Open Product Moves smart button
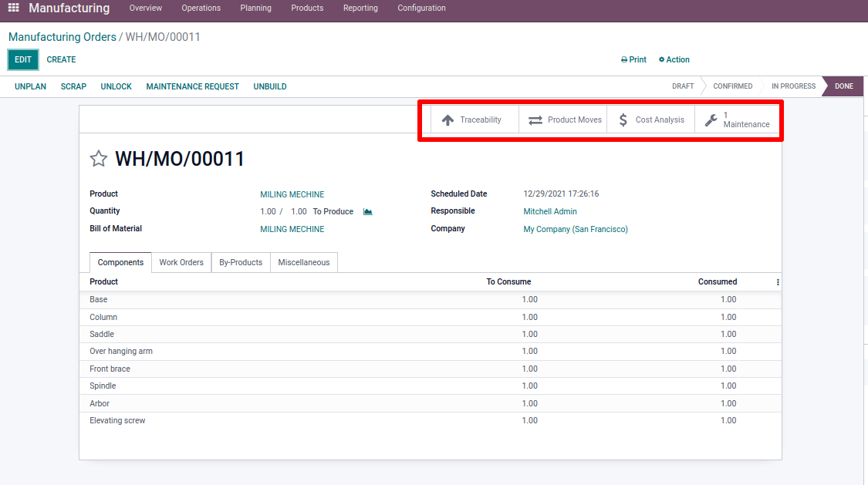The height and width of the screenshot is (485, 868). (x=563, y=120)
